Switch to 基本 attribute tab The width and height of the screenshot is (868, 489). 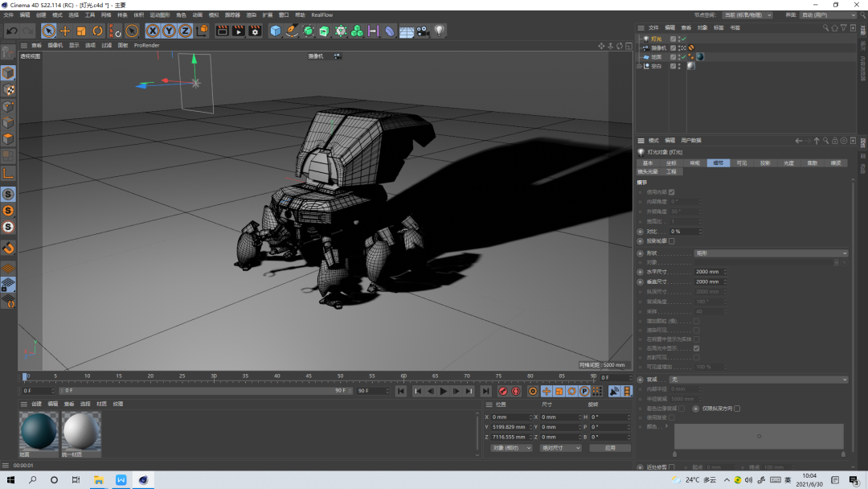click(648, 162)
